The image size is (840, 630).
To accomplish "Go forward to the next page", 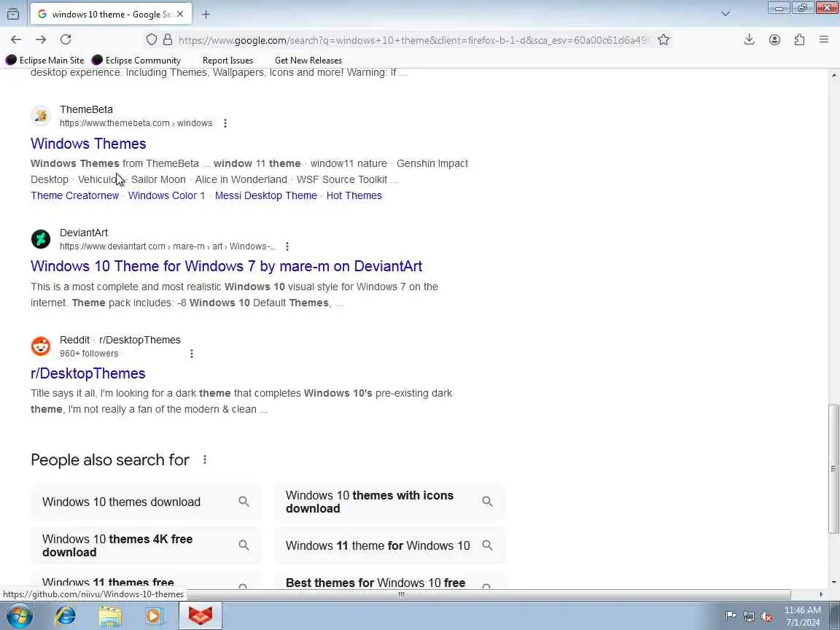I will coord(41,39).
